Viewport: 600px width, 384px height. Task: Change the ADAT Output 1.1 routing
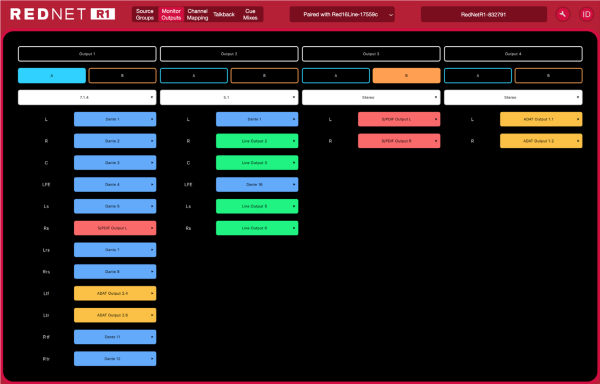(x=541, y=119)
